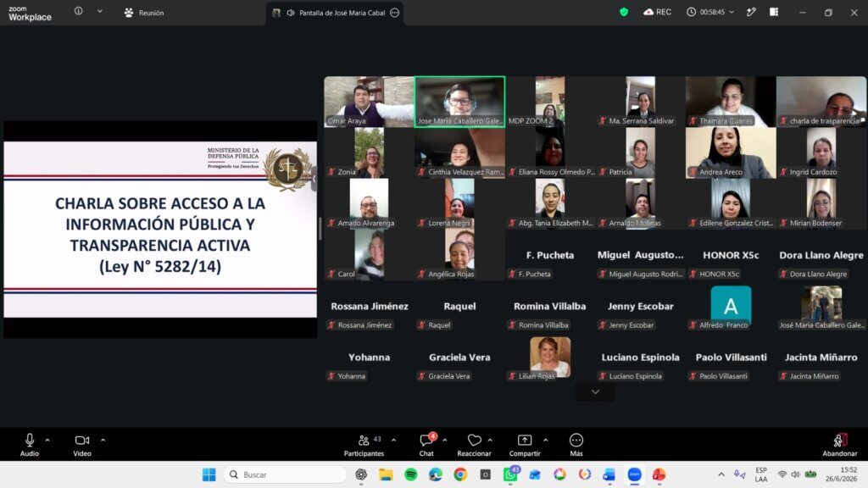Click the Abandonar leave meeting icon

point(840,440)
